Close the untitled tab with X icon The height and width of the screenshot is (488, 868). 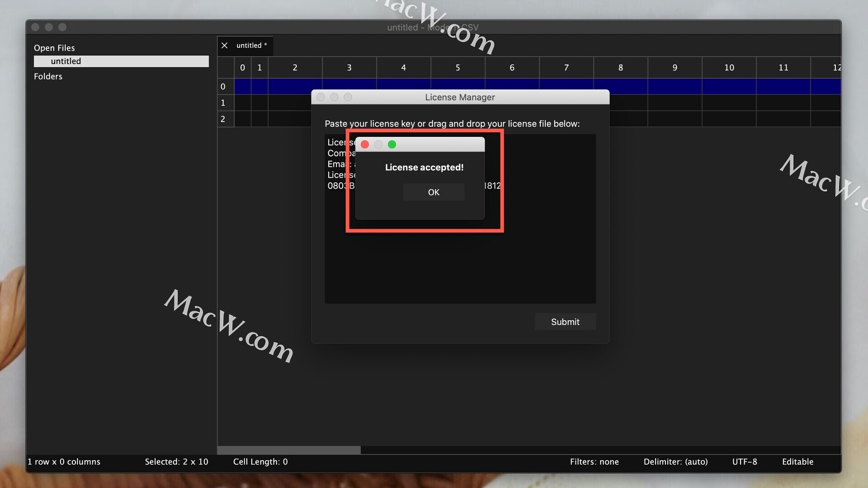point(224,45)
